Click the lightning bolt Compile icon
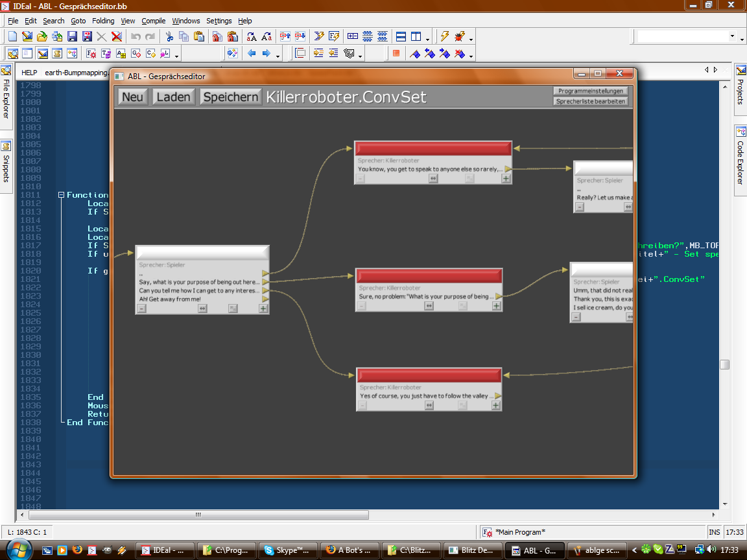The width and height of the screenshot is (747, 560). coord(444,37)
